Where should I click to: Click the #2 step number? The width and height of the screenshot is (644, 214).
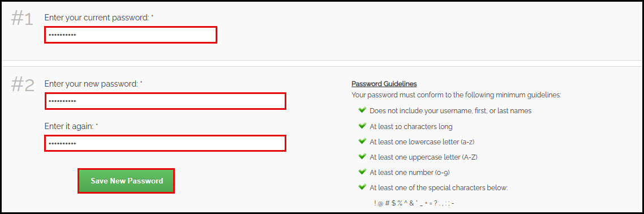(23, 84)
